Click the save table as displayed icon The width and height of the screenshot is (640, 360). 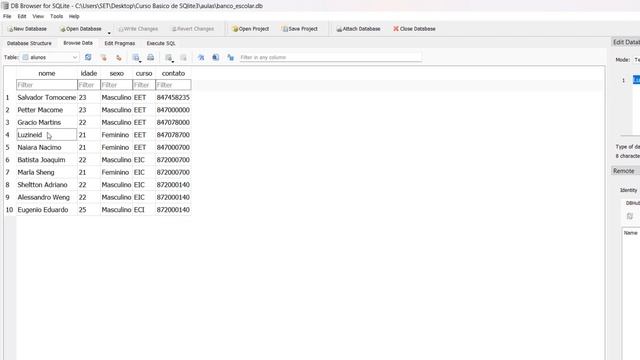136,58
